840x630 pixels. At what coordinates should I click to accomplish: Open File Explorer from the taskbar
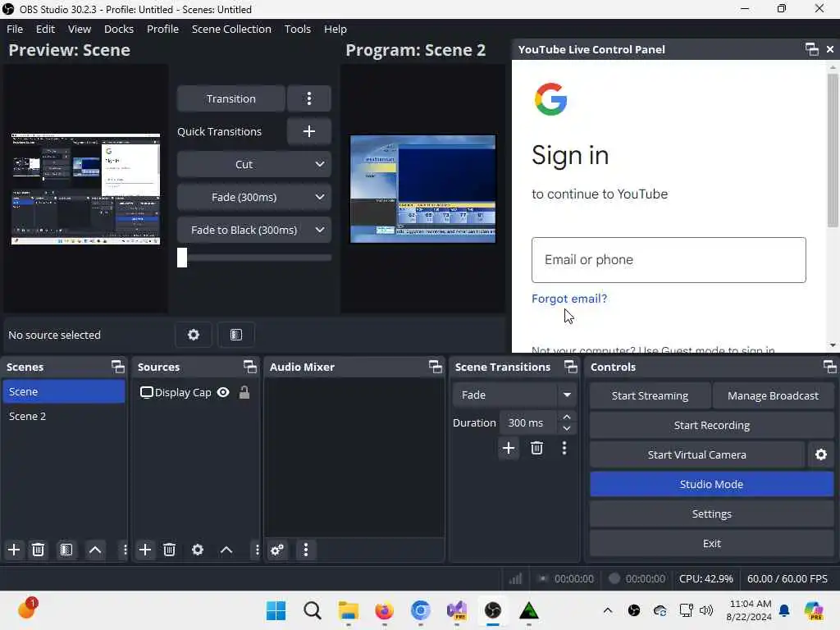coord(348,610)
